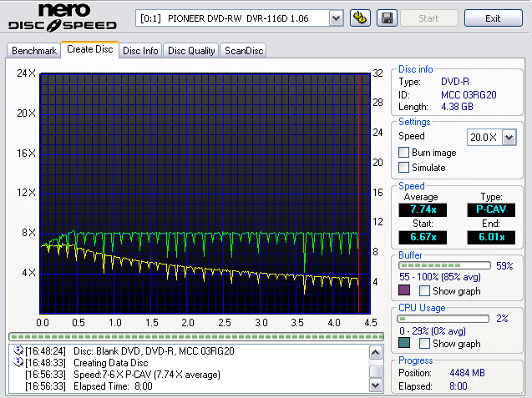Toggle the Simulate checkbox
Viewport: 532px width, 398px height.
404,168
